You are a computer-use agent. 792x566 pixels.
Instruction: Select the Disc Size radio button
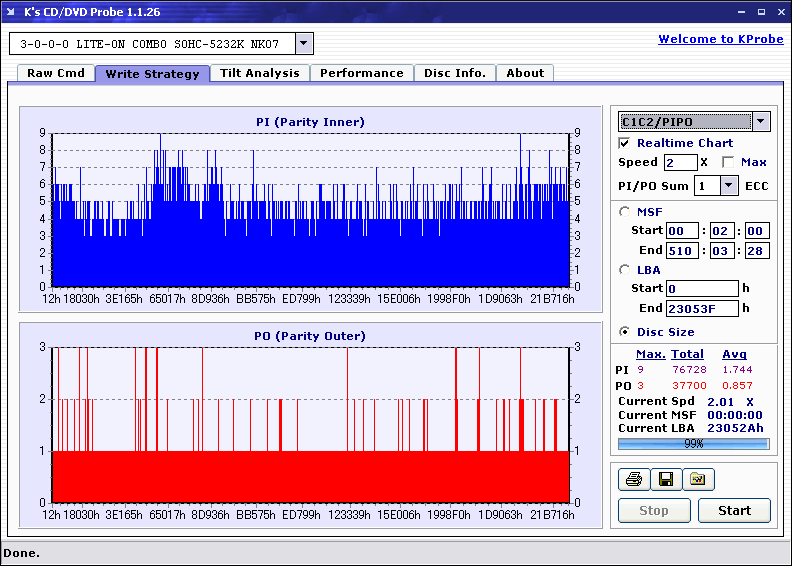[x=625, y=332]
